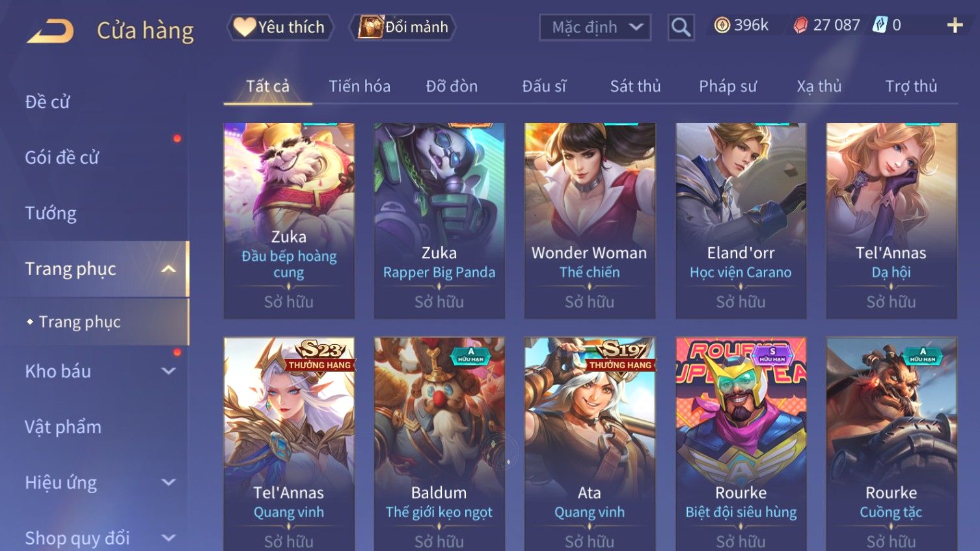
Task: Open Zuka Rapper Big Panda skin card
Action: coord(439,221)
